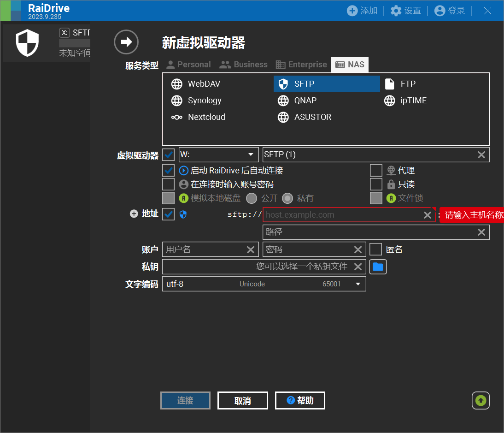Switch to Personal service tab
This screenshot has height=433, width=504.
click(x=189, y=65)
